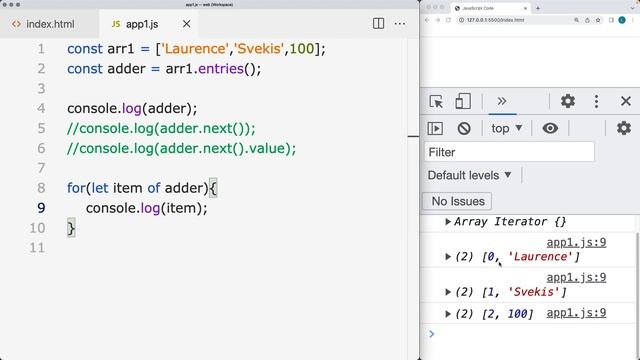640x360 pixels.
Task: Open the Chrome three-dot menu
Action: click(x=633, y=20)
